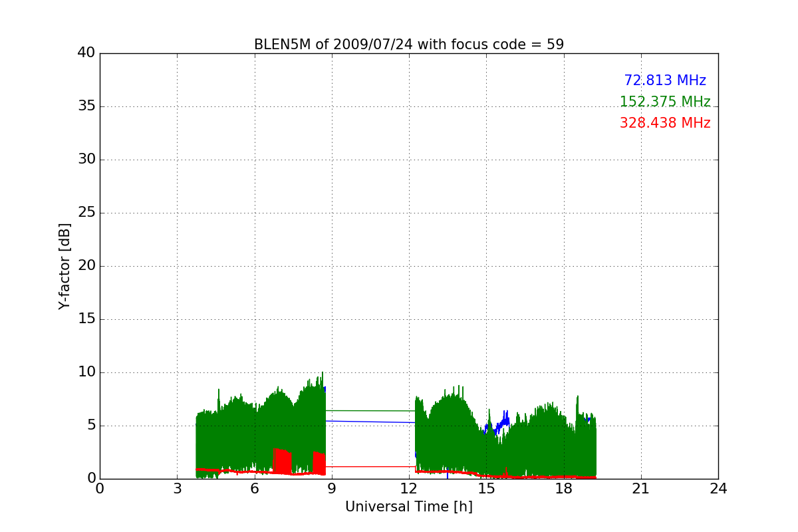Screen dimensions: 798x532
Task: Click y-axis tick label 40
Action: (86, 53)
